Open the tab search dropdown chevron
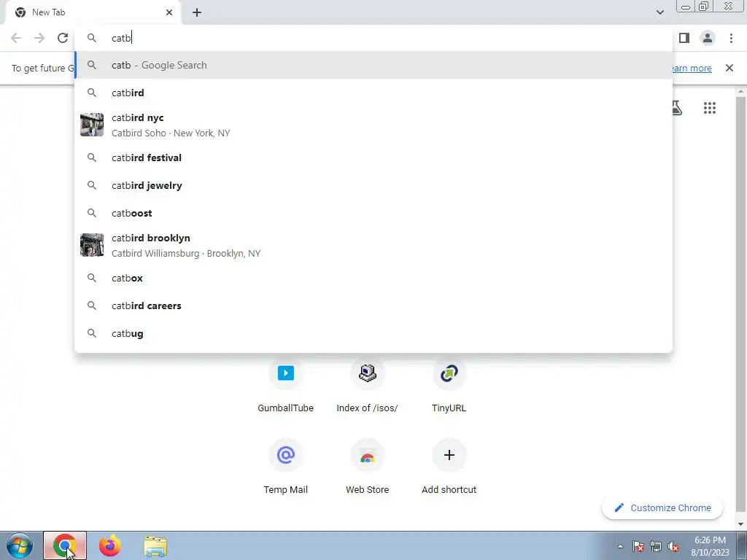Screen dimensions: 747x560 coord(659,12)
